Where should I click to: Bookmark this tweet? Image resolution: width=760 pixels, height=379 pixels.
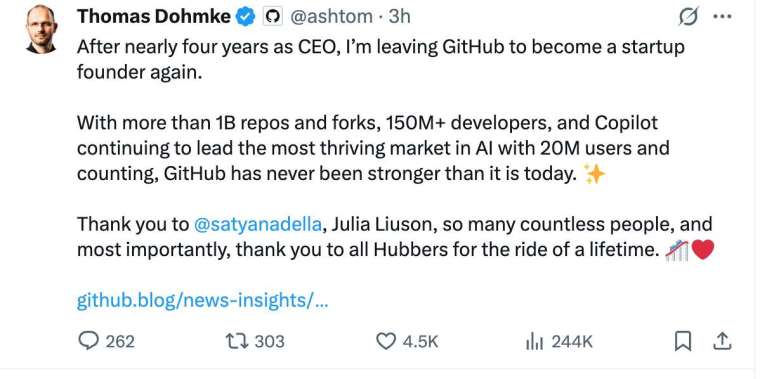pos(682,342)
